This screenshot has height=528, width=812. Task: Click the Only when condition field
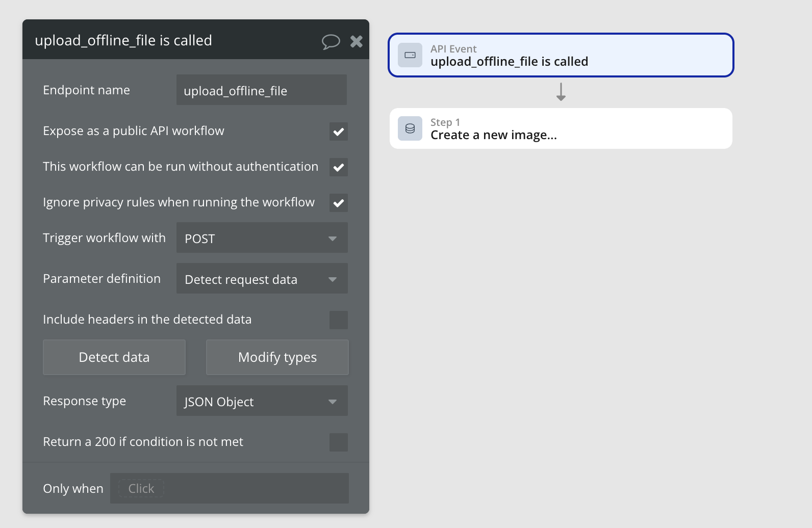(230, 488)
